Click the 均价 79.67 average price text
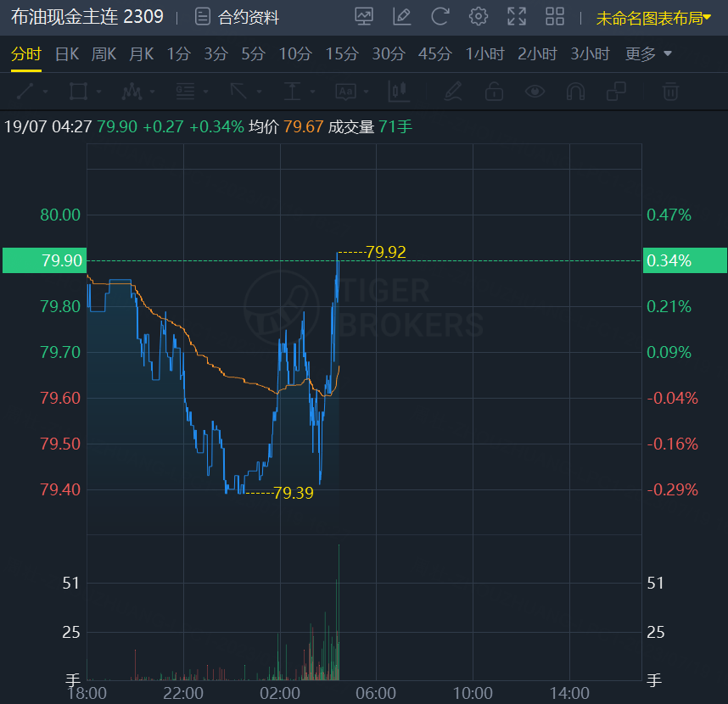Image resolution: width=728 pixels, height=704 pixels. point(286,126)
